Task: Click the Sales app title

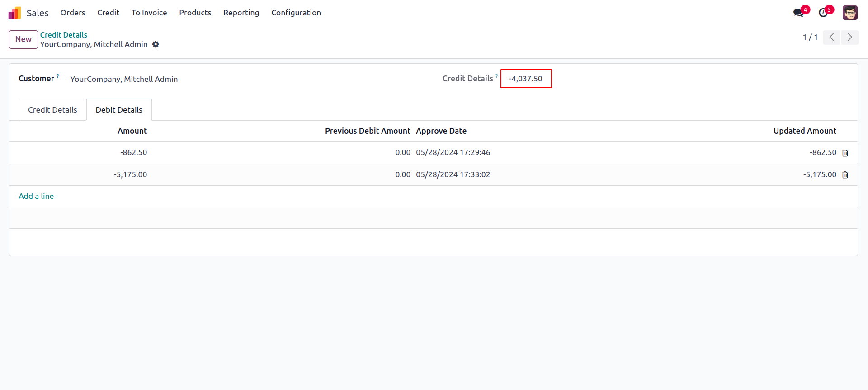Action: (x=38, y=13)
